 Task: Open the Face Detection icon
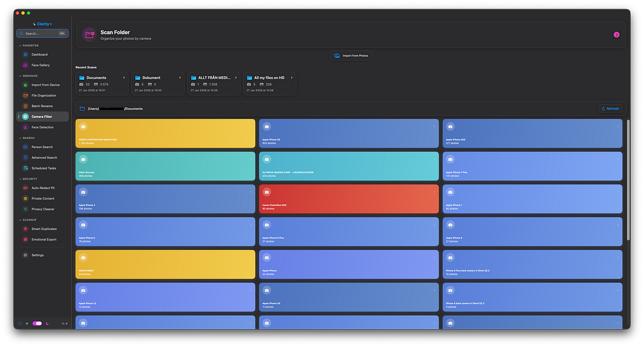[x=25, y=128]
